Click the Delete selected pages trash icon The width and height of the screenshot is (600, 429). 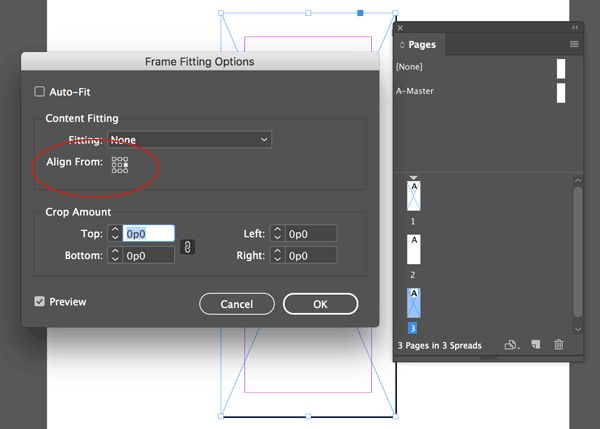coord(559,344)
